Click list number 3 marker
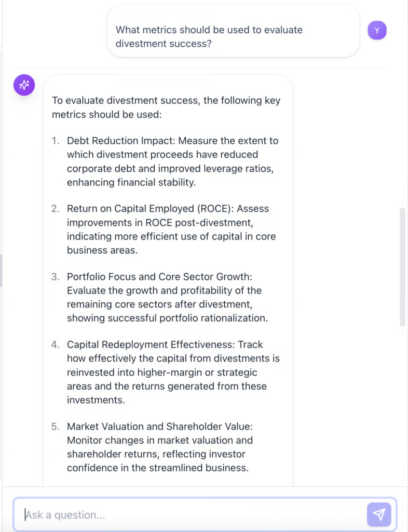 pyautogui.click(x=56, y=277)
